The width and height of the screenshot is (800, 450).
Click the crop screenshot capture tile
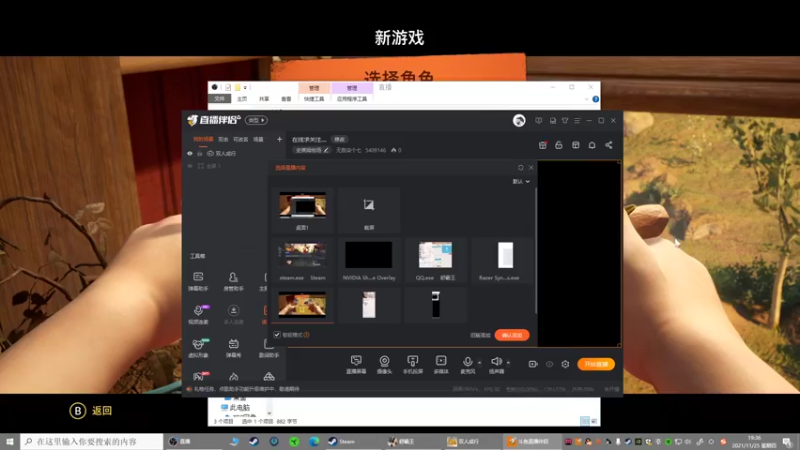[x=369, y=210]
